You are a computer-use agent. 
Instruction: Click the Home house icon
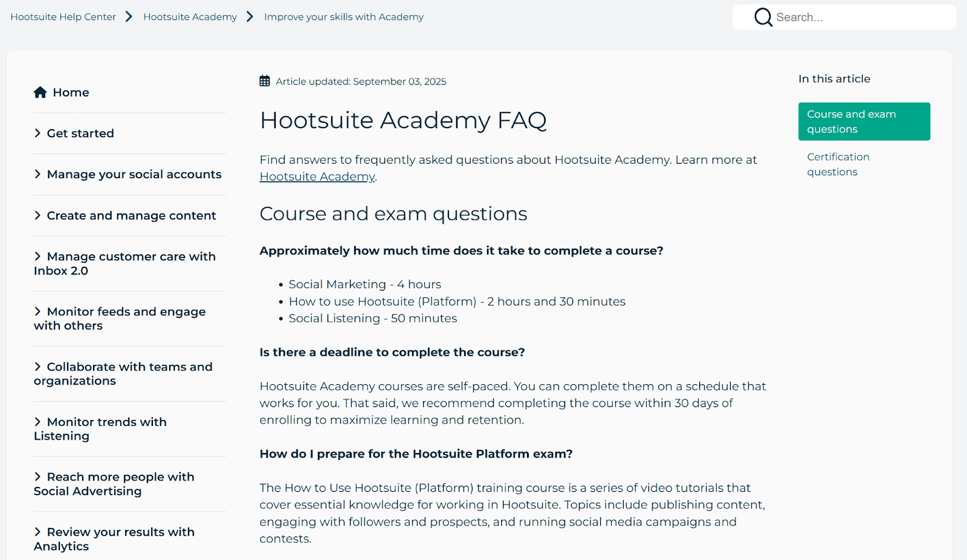click(40, 92)
